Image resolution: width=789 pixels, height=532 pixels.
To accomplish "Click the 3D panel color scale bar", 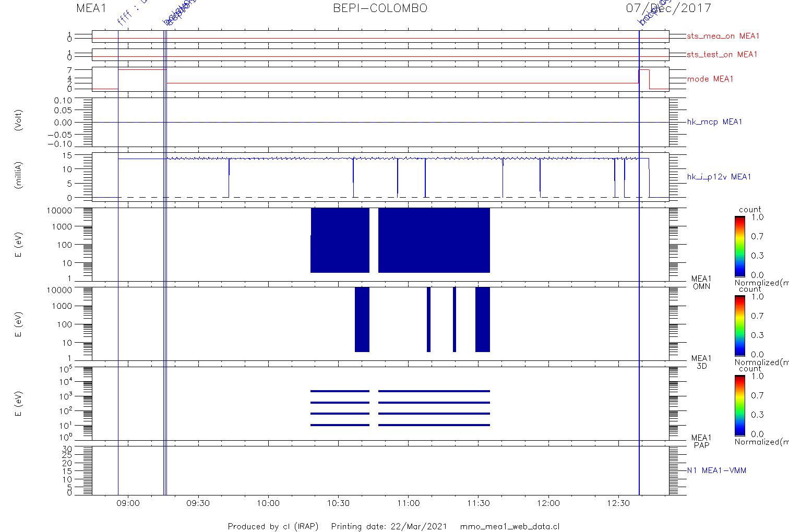I will (x=739, y=325).
